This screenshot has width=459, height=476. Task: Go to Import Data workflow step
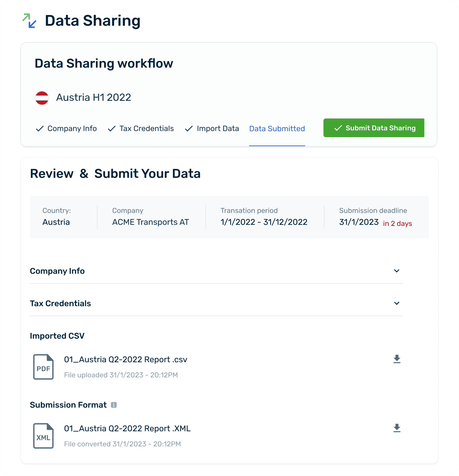(x=212, y=129)
